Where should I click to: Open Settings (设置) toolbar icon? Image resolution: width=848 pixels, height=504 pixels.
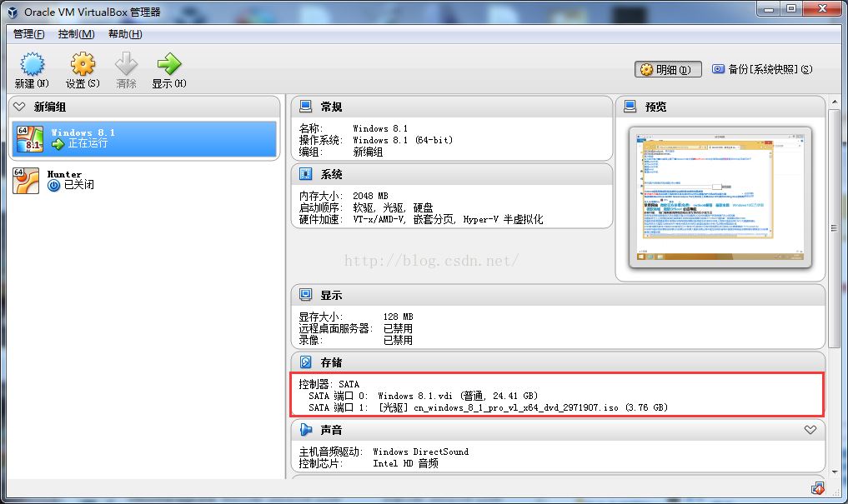[x=83, y=64]
